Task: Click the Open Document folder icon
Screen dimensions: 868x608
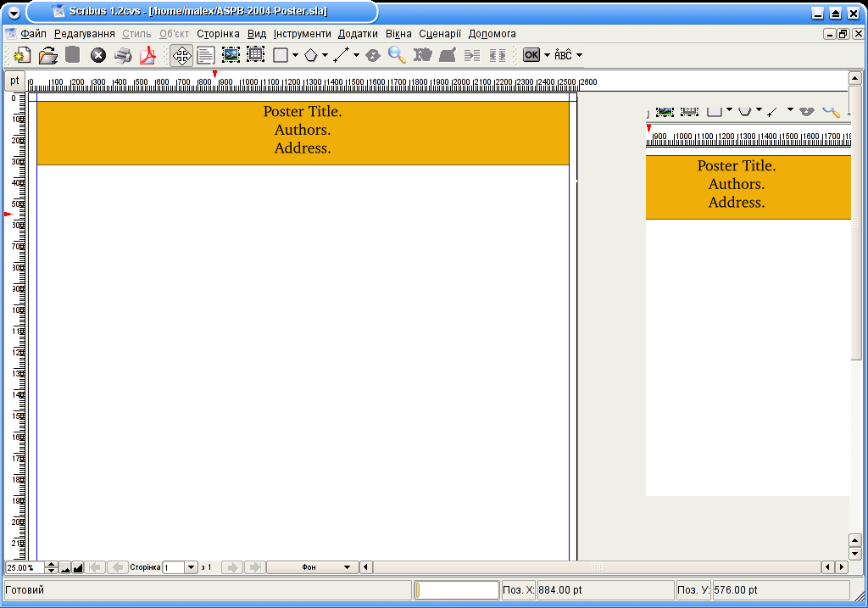Action: [48, 55]
